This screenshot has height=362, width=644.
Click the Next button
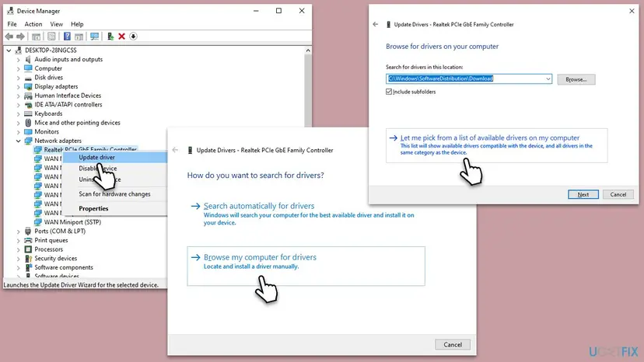coord(583,194)
